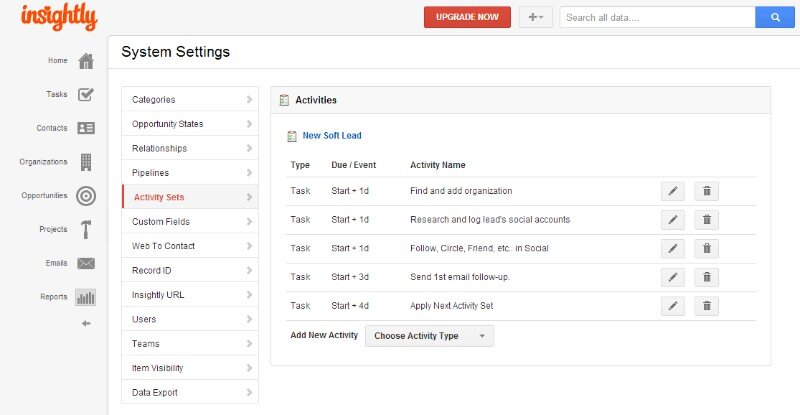Open Projects hammer icon
Viewport: 800px width, 415px height.
tap(86, 230)
